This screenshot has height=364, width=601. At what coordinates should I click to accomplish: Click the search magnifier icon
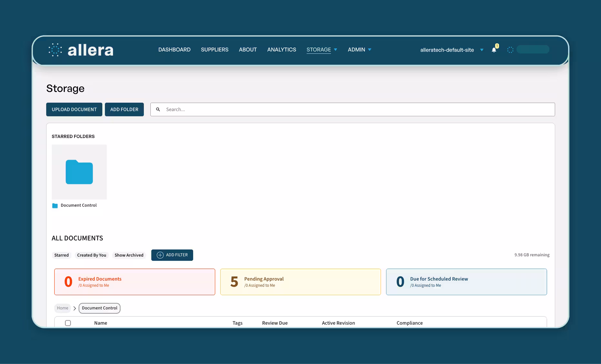pyautogui.click(x=158, y=110)
